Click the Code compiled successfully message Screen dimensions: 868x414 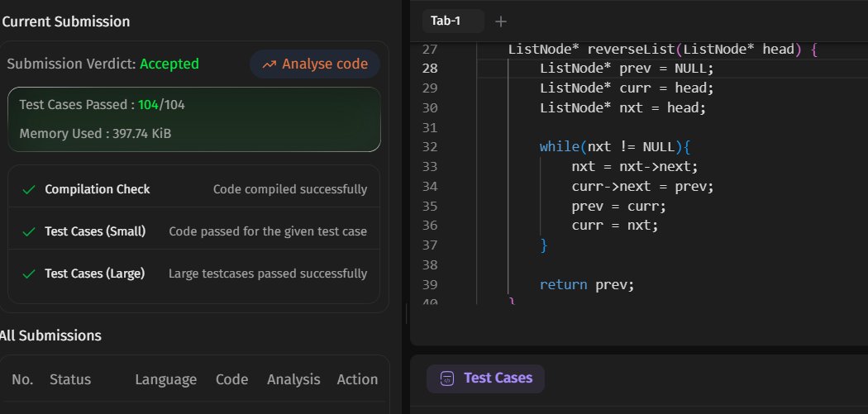[x=290, y=189]
